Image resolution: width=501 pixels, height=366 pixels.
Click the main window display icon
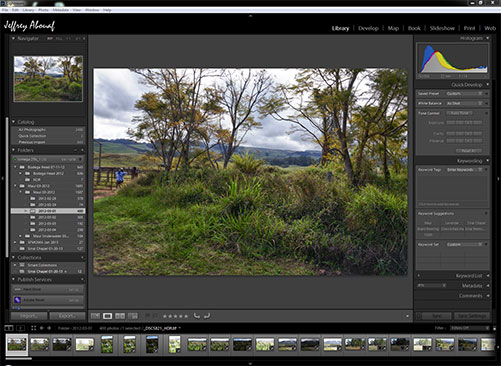pos(9,328)
